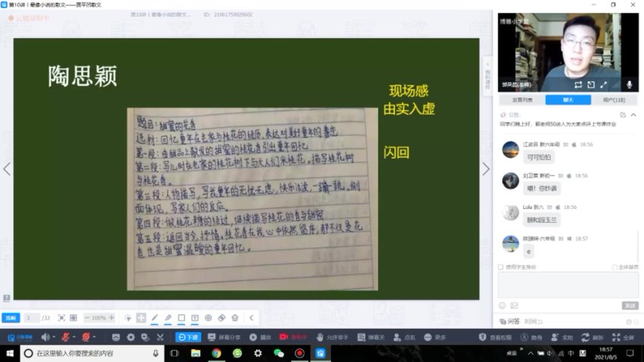Select the pen drawing tool

pos(155,318)
